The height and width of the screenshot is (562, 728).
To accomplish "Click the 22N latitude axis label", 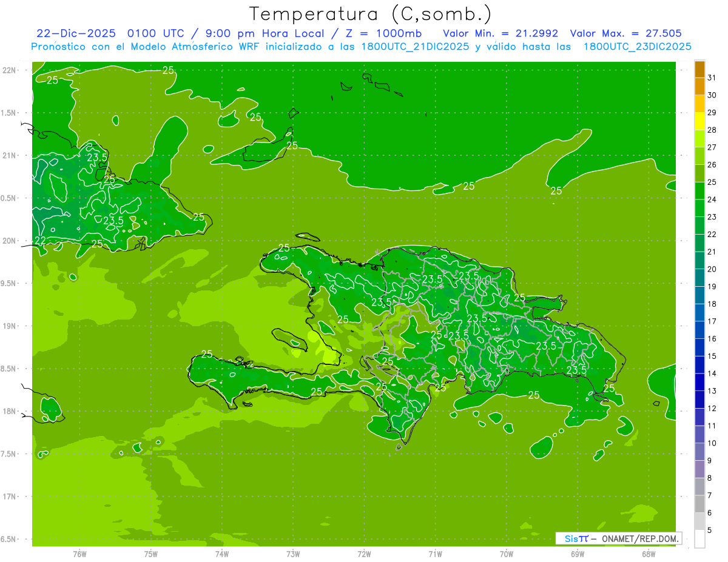I will pos(10,70).
